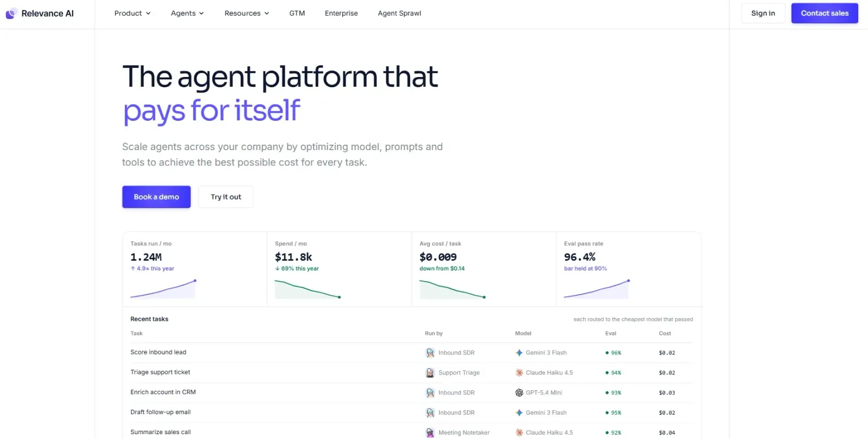The width and height of the screenshot is (868, 439).
Task: Click the 'Cost' column header
Action: point(665,334)
